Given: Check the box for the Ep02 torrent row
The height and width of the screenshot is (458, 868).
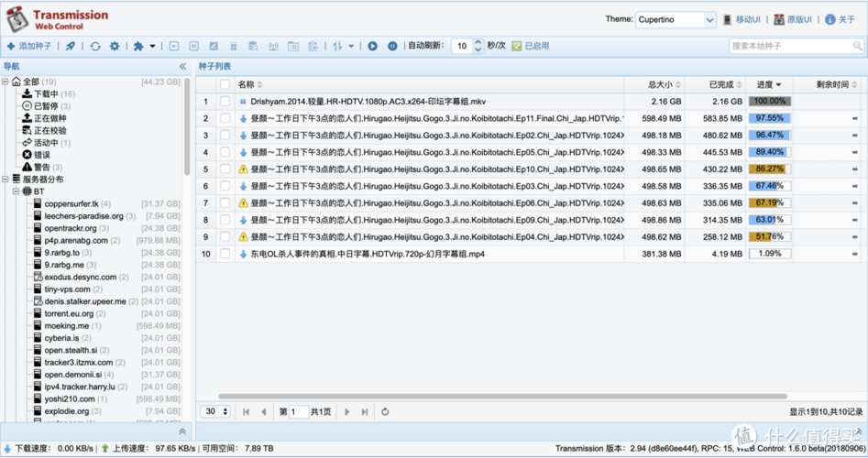Looking at the screenshot, I should click(225, 135).
